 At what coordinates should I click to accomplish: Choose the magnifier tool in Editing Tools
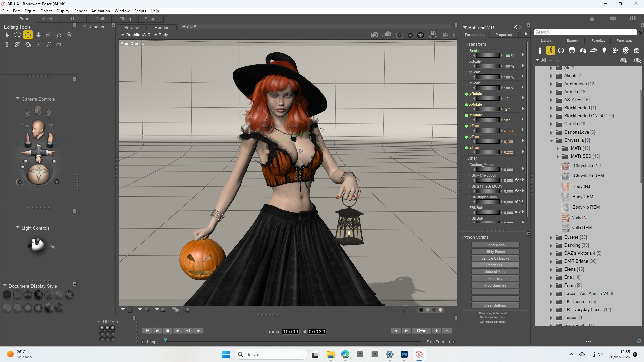[49, 44]
